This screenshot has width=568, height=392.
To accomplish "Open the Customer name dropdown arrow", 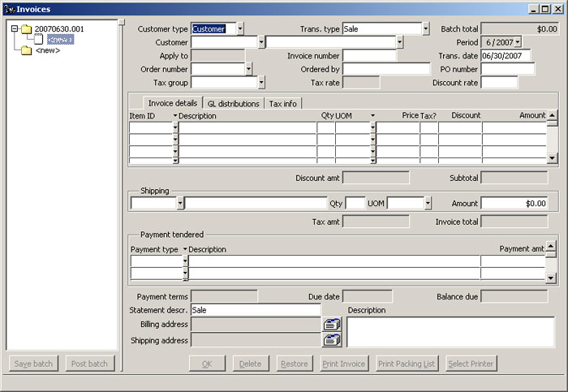I will pyautogui.click(x=399, y=42).
